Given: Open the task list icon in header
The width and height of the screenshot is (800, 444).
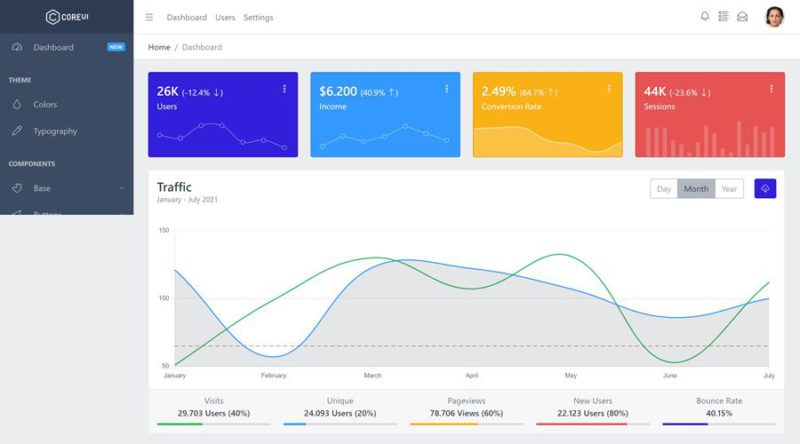Looking at the screenshot, I should pos(723,16).
